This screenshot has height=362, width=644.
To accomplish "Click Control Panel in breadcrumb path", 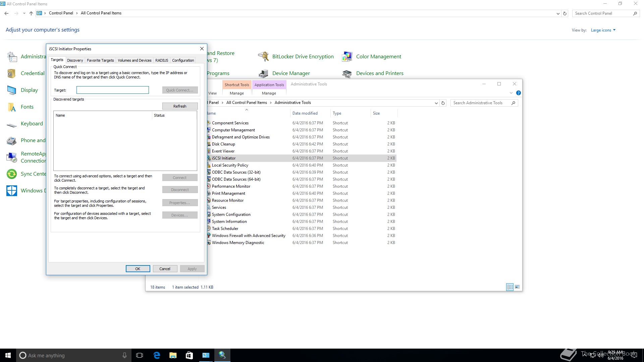I will tap(61, 13).
